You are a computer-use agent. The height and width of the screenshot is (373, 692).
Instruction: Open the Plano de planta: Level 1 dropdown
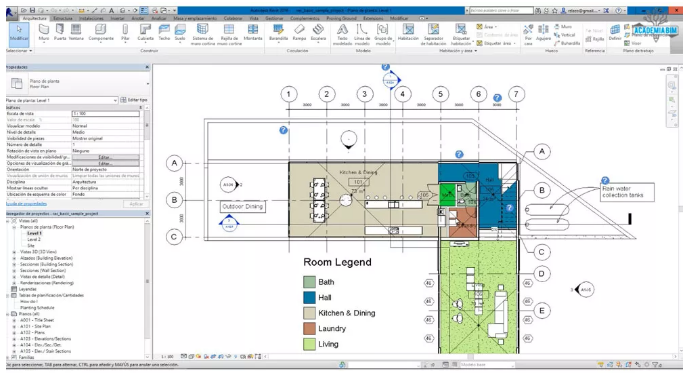click(62, 100)
